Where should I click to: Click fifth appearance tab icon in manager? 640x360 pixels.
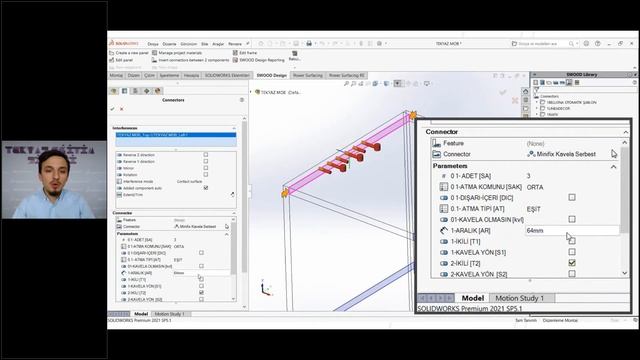tap(158, 91)
